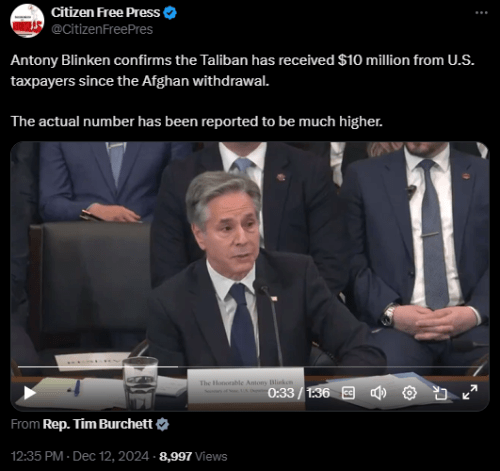Open Rep. Tim Burchett source profile
Viewport: 500px width, 471px height.
97,424
